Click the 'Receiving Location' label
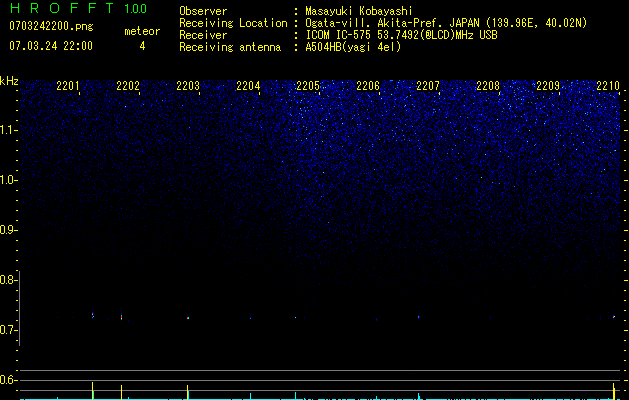Viewport: 629px width, 400px height. click(x=233, y=23)
